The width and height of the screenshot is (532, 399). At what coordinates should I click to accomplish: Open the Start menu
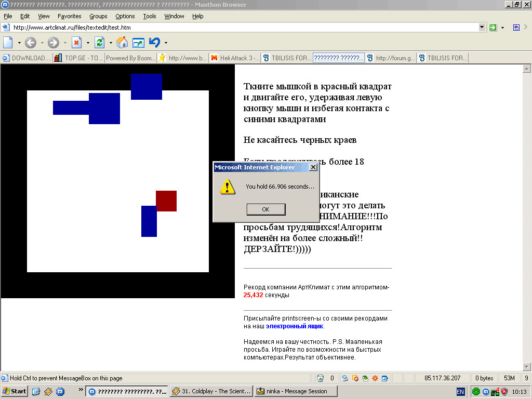(x=14, y=391)
